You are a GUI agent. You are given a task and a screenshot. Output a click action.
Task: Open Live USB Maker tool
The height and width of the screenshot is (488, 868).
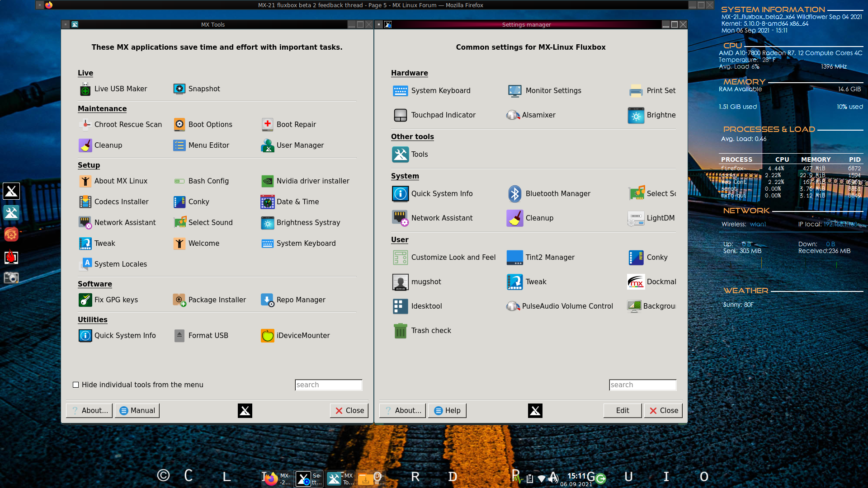click(113, 89)
